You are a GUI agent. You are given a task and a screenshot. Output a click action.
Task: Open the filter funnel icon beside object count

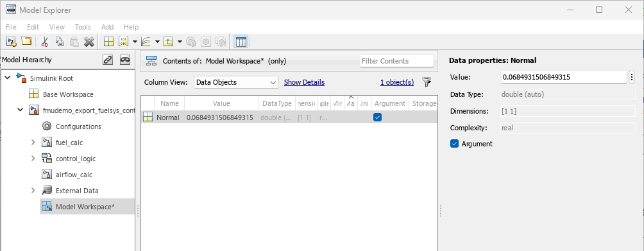click(x=427, y=82)
